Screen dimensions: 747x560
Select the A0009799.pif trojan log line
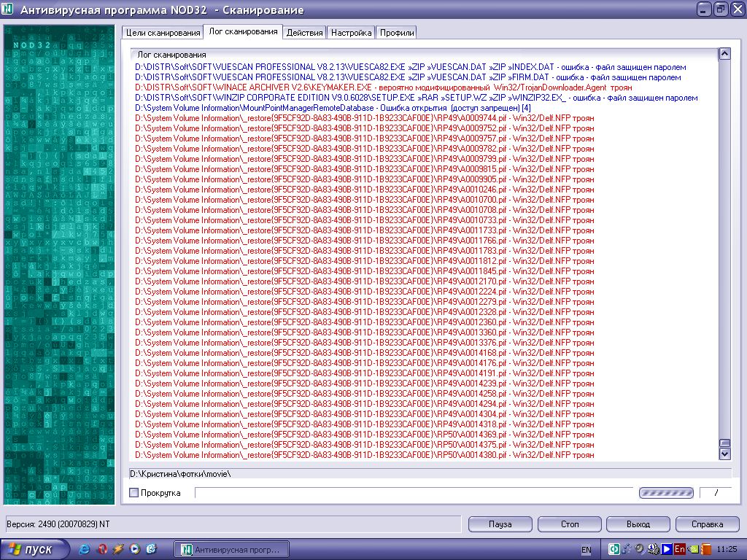tap(365, 159)
